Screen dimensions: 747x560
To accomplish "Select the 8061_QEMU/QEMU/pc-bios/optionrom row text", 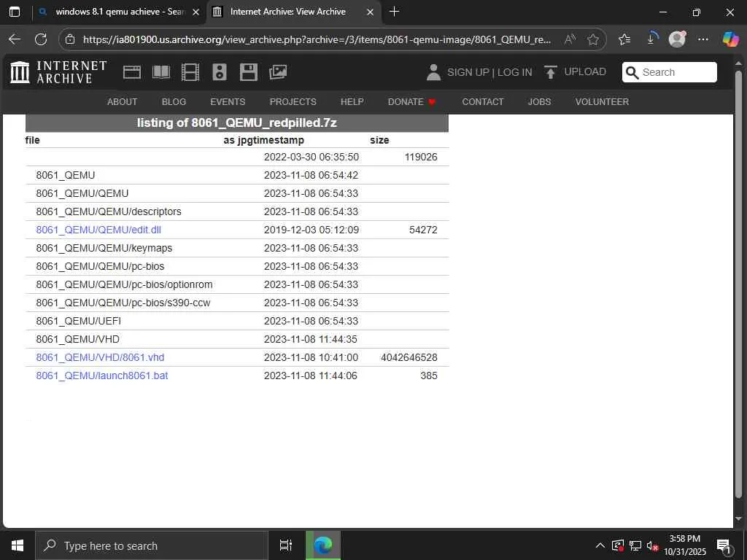I will click(x=124, y=284).
